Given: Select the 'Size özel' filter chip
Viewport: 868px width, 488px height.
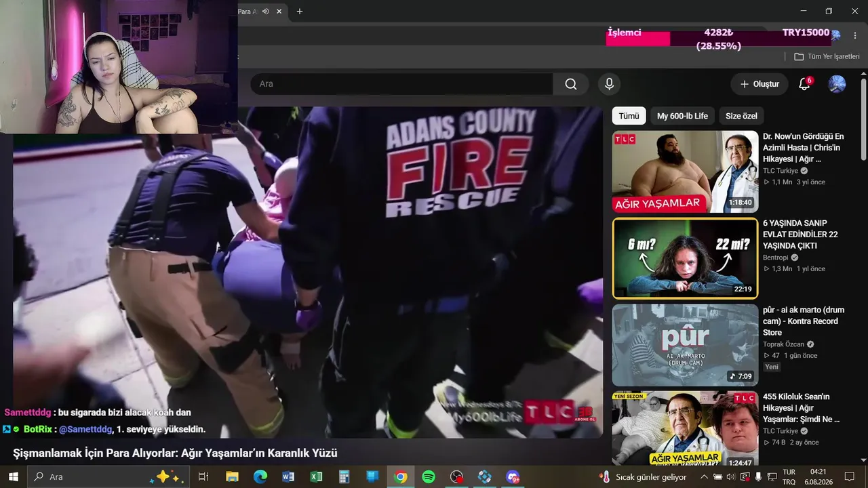Looking at the screenshot, I should click(x=741, y=116).
